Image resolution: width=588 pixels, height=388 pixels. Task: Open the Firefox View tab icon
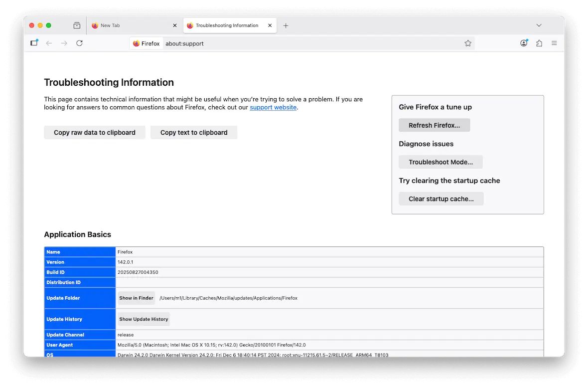[x=77, y=25]
